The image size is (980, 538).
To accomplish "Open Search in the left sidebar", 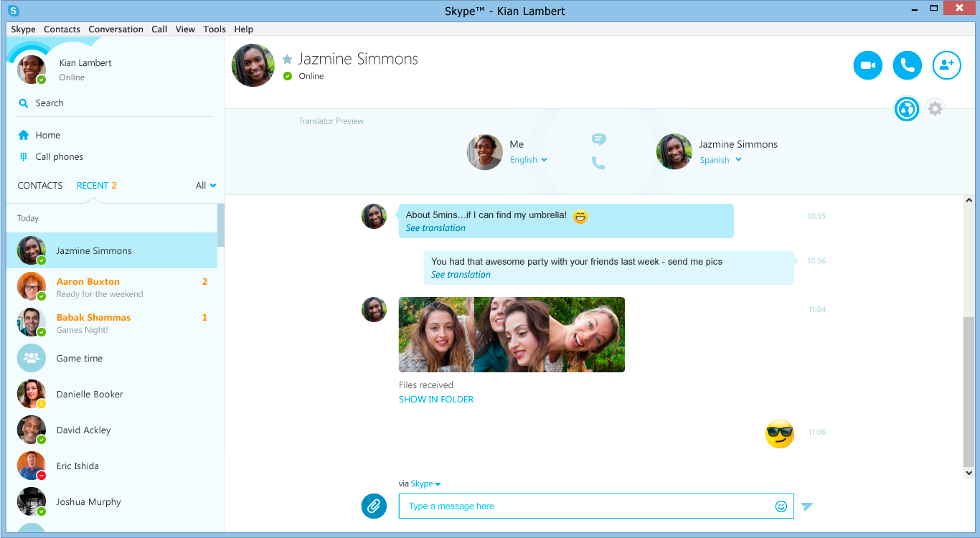I will click(47, 103).
